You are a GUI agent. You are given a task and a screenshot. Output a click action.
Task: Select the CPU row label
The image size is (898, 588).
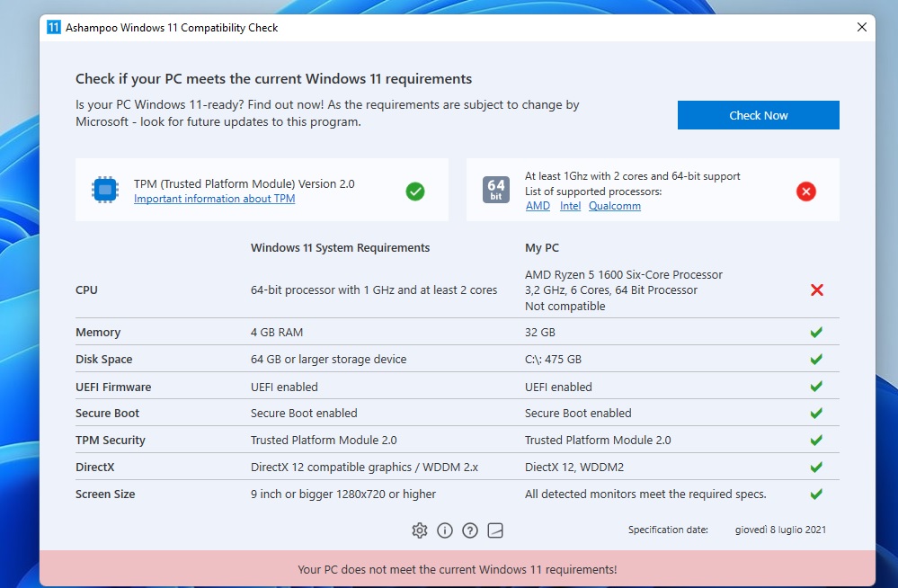pos(86,290)
